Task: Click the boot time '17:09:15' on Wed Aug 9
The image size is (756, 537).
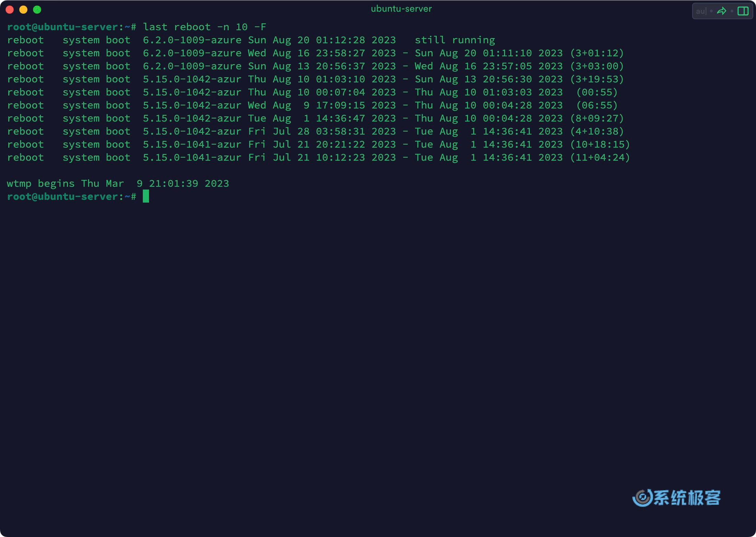Action: coord(340,105)
